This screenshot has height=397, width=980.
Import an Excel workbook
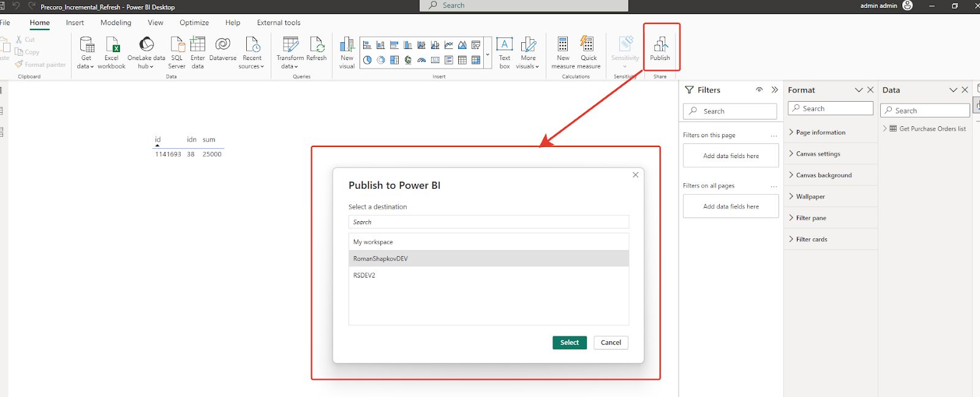pyautogui.click(x=111, y=53)
